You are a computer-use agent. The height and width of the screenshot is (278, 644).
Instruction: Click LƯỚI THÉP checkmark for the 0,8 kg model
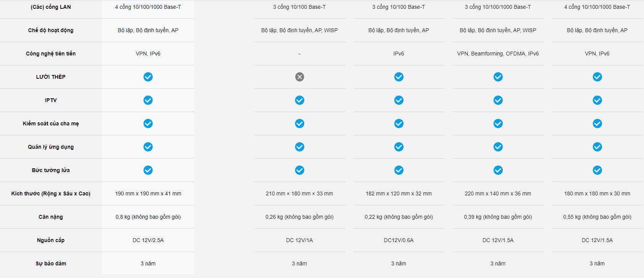[148, 77]
